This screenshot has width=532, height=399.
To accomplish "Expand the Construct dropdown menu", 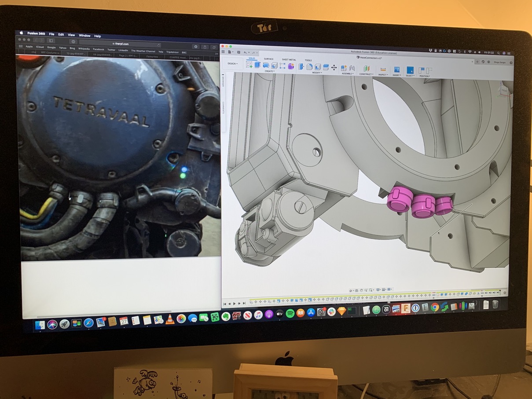I will coord(366,74).
